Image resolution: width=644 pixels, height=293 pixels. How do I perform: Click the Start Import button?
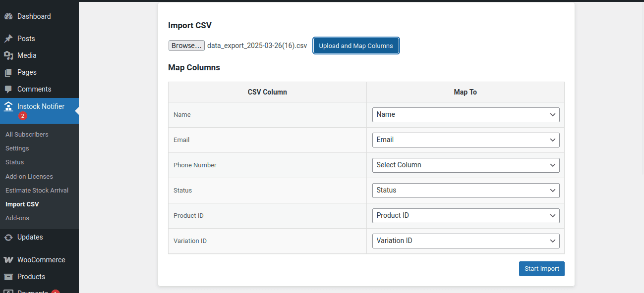pyautogui.click(x=541, y=269)
